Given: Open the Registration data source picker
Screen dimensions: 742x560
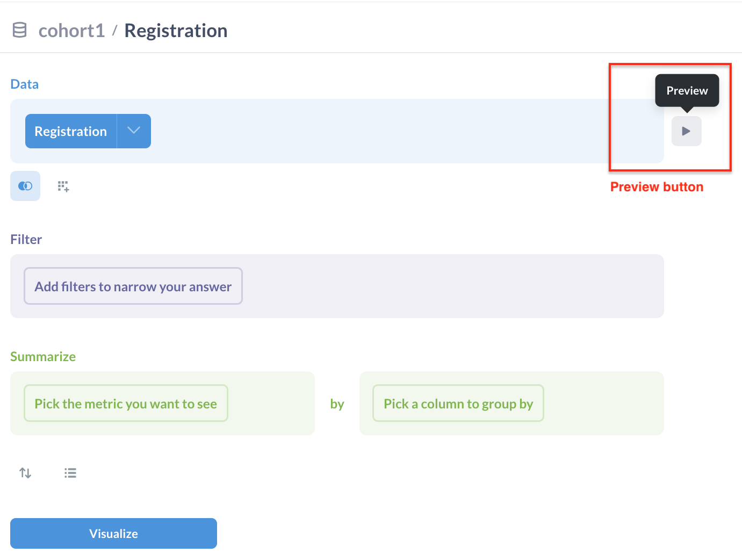Looking at the screenshot, I should 70,131.
